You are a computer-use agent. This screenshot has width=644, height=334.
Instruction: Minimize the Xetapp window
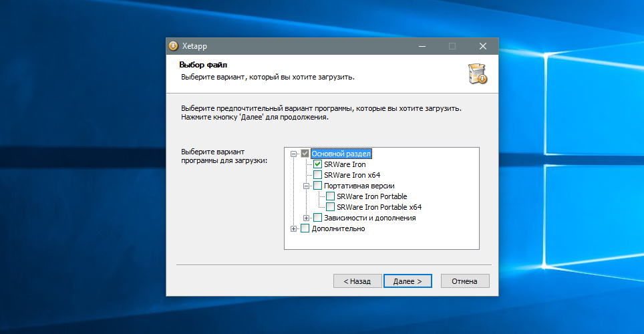point(422,46)
